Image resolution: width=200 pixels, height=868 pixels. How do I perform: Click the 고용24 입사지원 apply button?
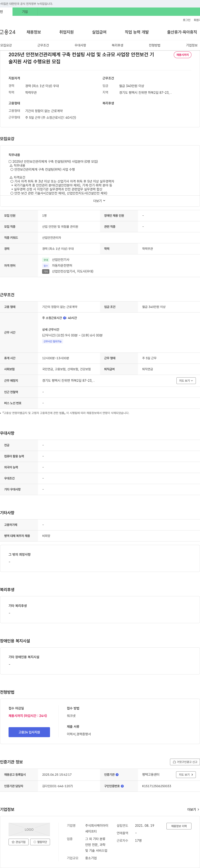point(29,732)
